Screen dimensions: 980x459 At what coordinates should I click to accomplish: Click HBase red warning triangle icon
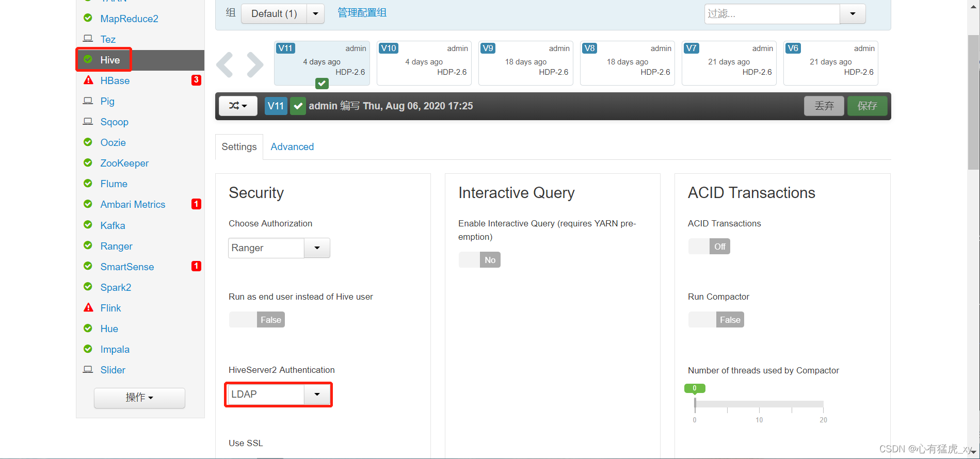coord(88,80)
